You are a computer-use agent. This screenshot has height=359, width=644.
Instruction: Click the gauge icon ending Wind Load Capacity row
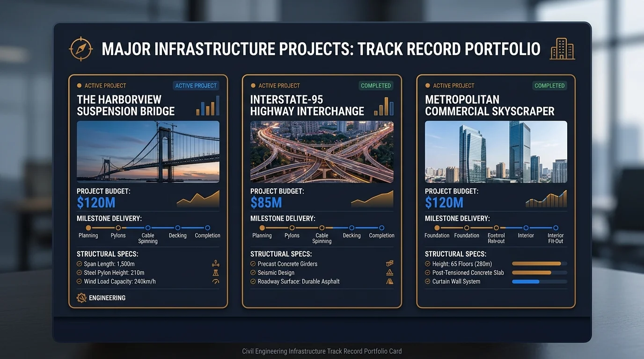(215, 281)
